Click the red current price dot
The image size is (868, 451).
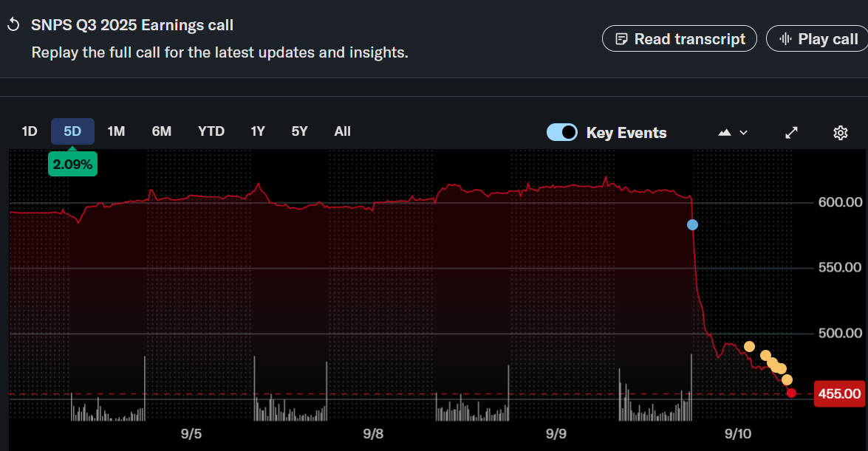pos(792,393)
